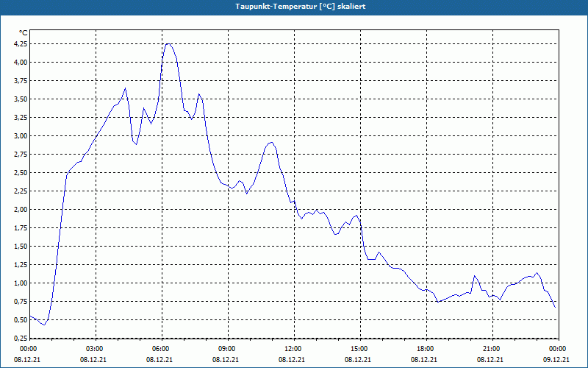The width and height of the screenshot is (588, 368).
Task: Click the '1,25' y-axis value
Action: [x=21, y=265]
